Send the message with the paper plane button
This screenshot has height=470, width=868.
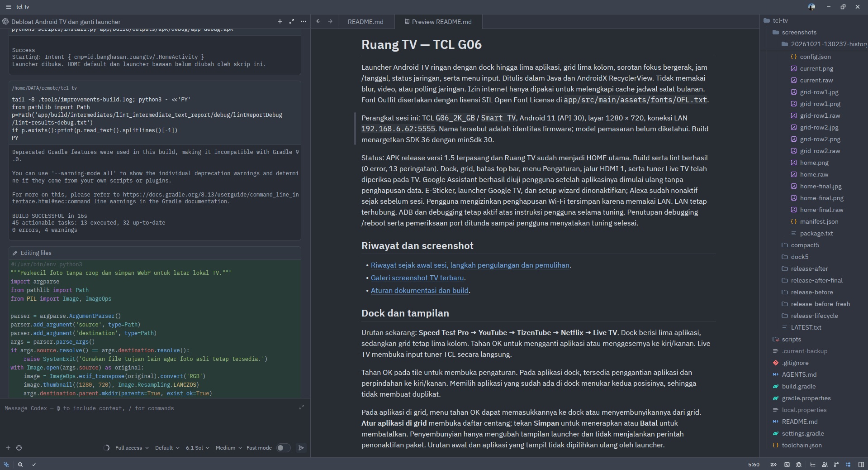301,448
